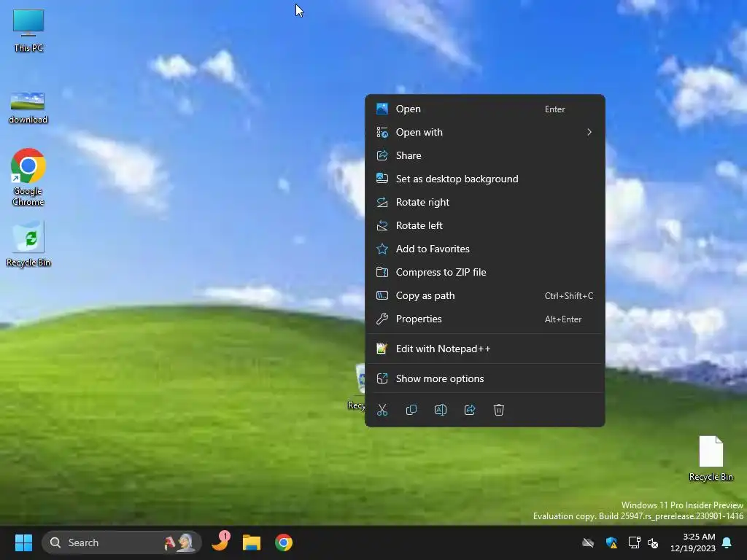This screenshot has height=560, width=747.
Task: Open the clock showing 3:25 AM
Action: click(693, 542)
